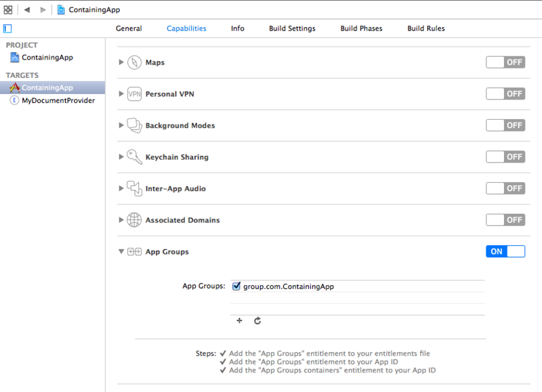Image resolution: width=542 pixels, height=392 pixels.
Task: Click the App Groups icon
Action: pos(134,252)
